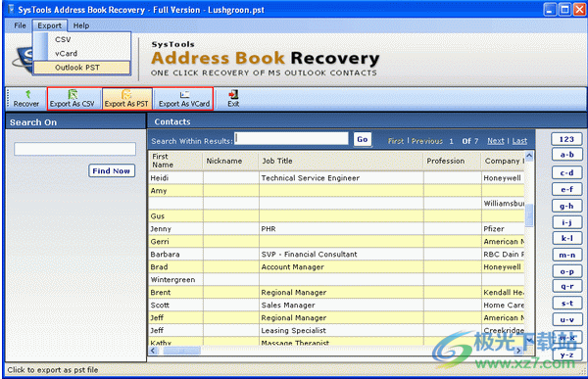588x379 pixels.
Task: Click the Company column header
Action: (x=503, y=161)
